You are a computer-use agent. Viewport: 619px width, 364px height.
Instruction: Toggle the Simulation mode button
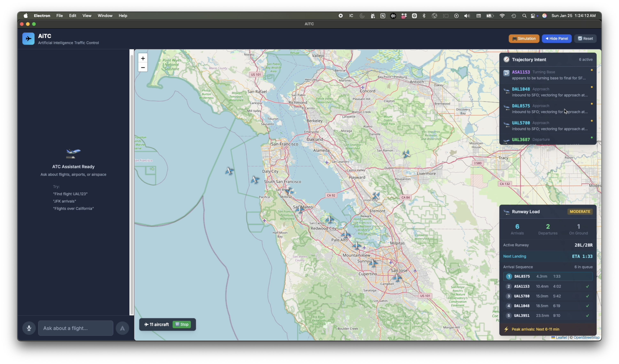(524, 39)
